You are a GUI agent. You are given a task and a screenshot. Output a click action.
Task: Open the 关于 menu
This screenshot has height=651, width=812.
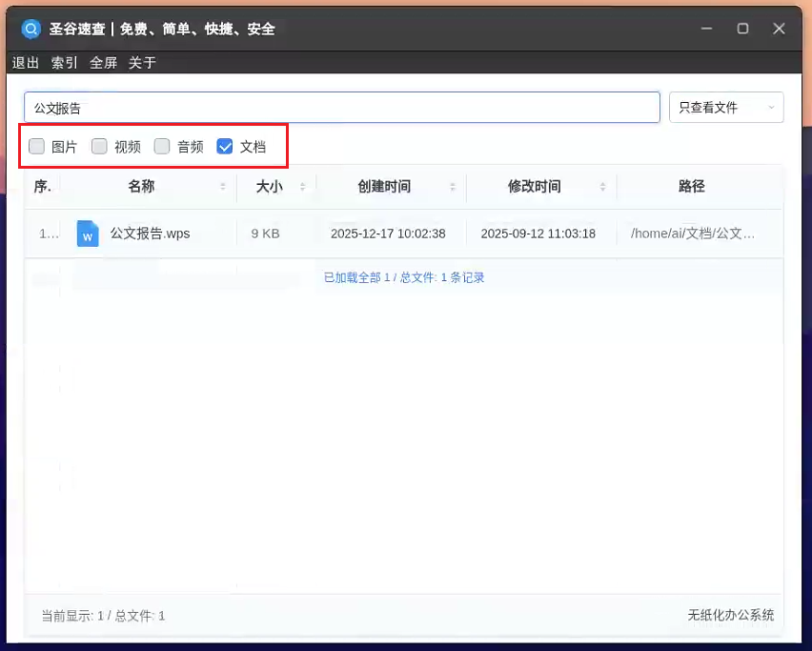[x=142, y=63]
